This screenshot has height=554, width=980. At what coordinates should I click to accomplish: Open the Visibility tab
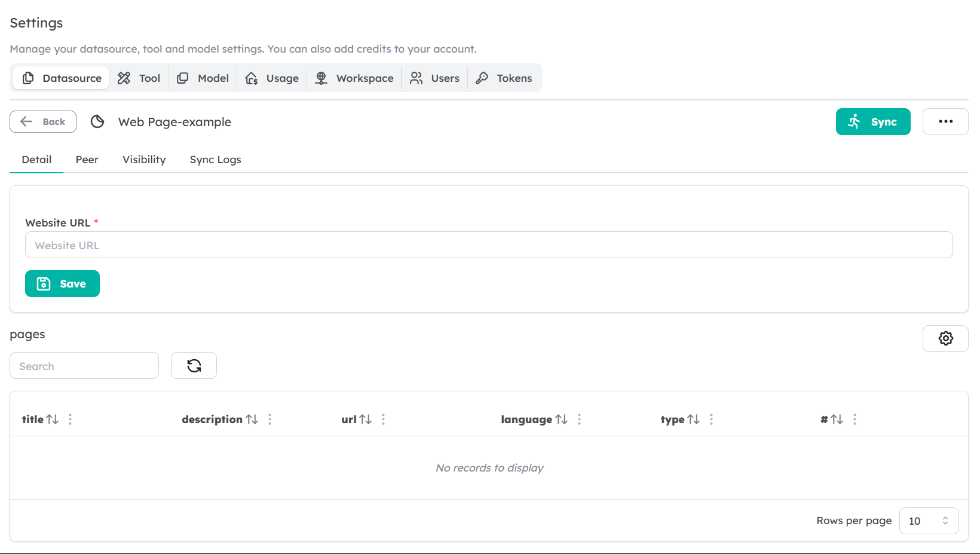(x=144, y=160)
